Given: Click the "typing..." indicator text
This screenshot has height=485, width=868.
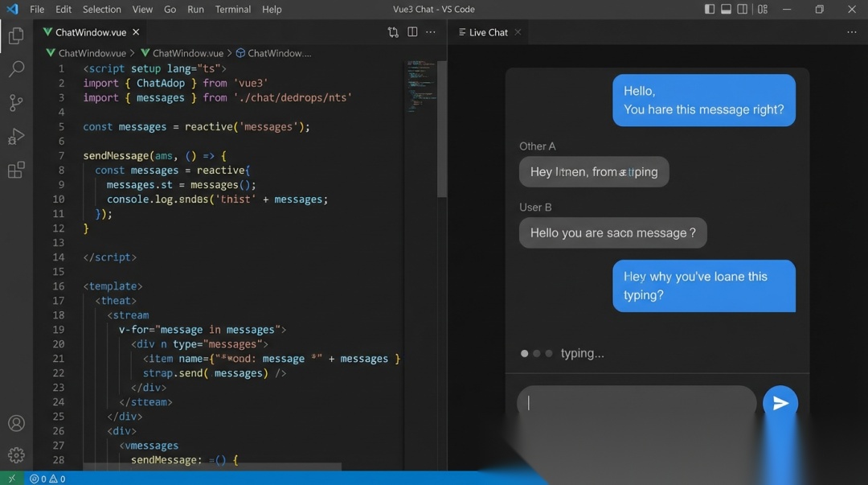Looking at the screenshot, I should [x=583, y=353].
